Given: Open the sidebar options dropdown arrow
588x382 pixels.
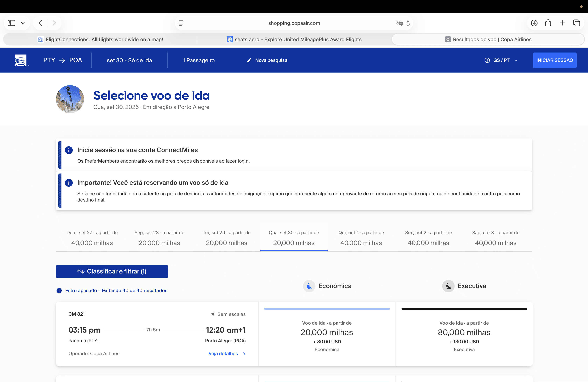Looking at the screenshot, I should pos(23,23).
